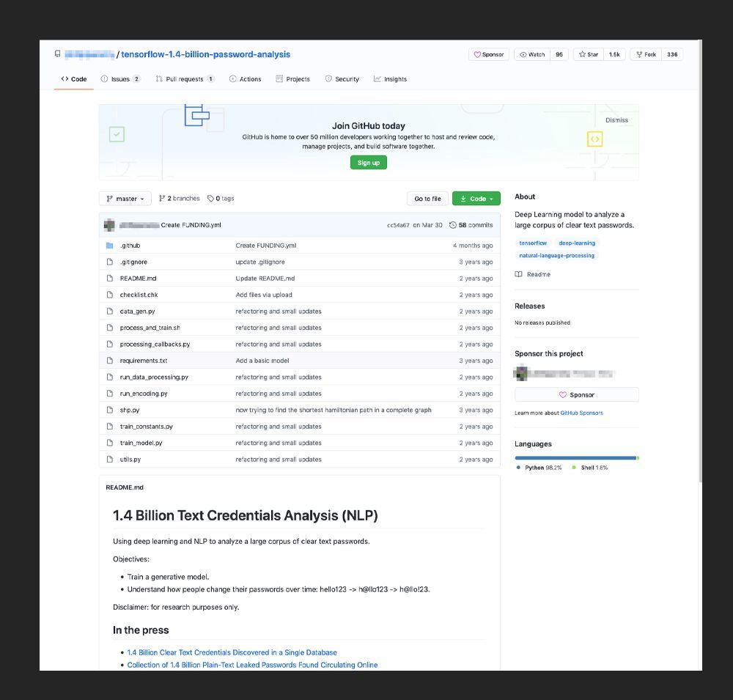Click the file icon beside requirements.txt
The image size is (733, 700).
(x=110, y=361)
